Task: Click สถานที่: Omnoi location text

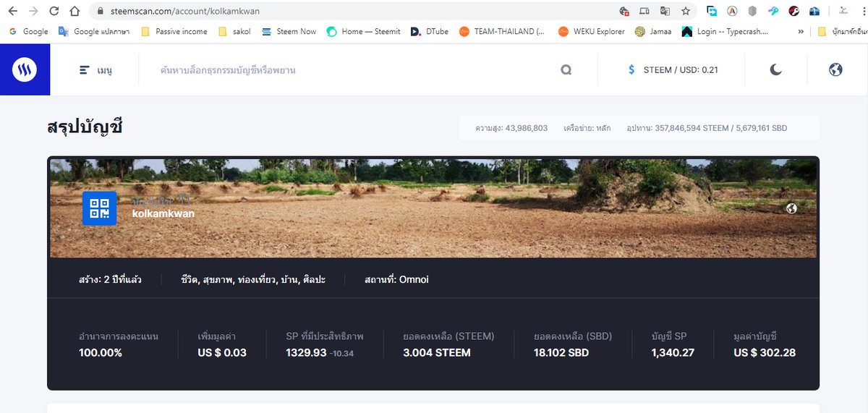Action: point(396,279)
